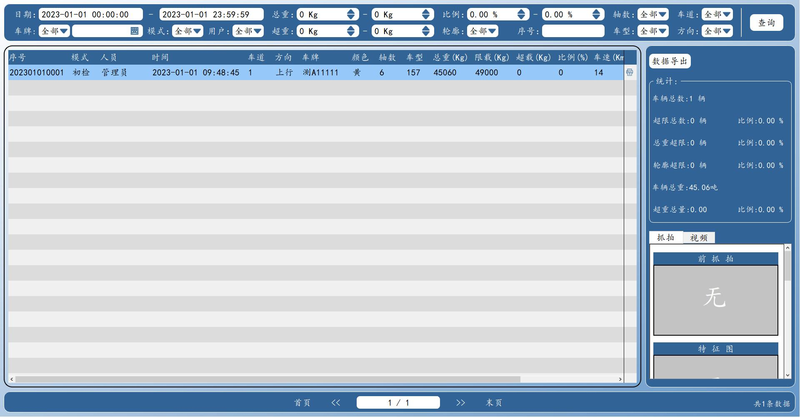Image resolution: width=800 pixels, height=417 pixels.
Task: Select the 抓拍 tab
Action: coord(666,237)
